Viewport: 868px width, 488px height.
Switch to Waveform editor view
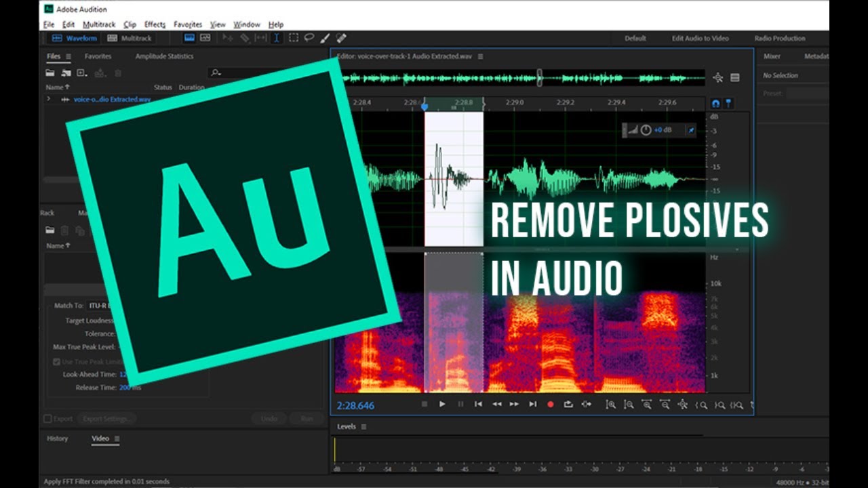(75, 39)
